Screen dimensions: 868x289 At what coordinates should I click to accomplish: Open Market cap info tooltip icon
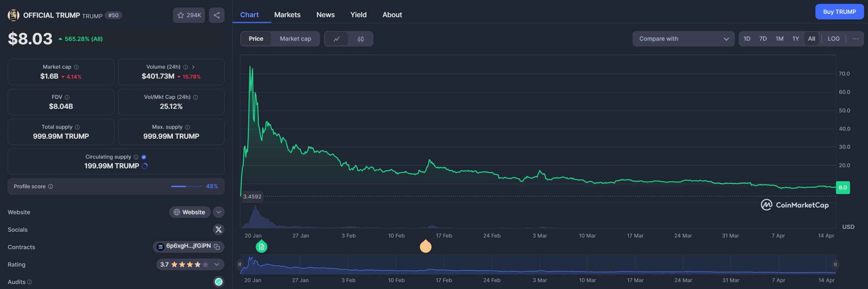(x=76, y=67)
